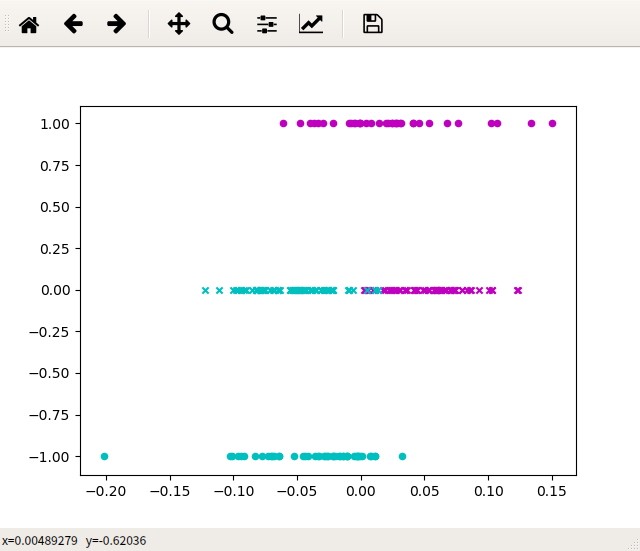Viewport: 640px width, 551px height.
Task: Click the x-axis tick label −0.15
Action: pyautogui.click(x=170, y=491)
